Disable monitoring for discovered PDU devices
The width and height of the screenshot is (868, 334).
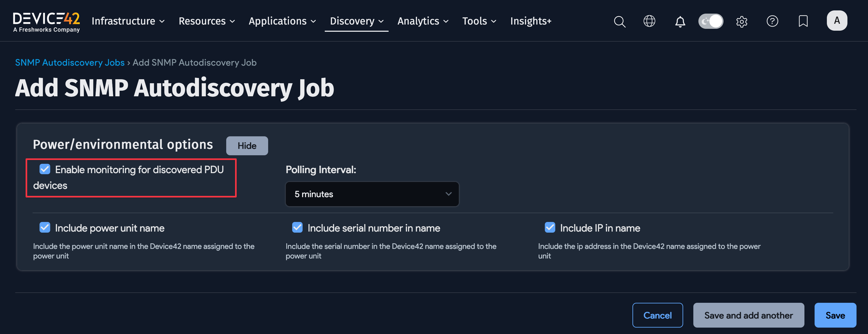pos(45,169)
